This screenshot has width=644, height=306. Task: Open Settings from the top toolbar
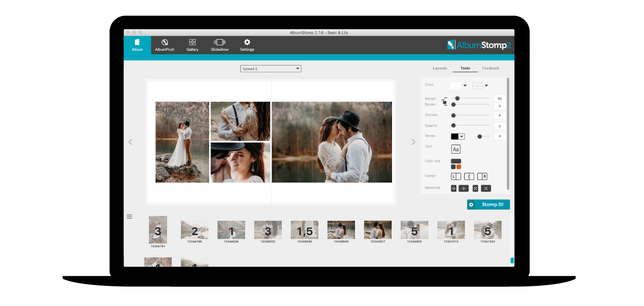click(x=247, y=45)
